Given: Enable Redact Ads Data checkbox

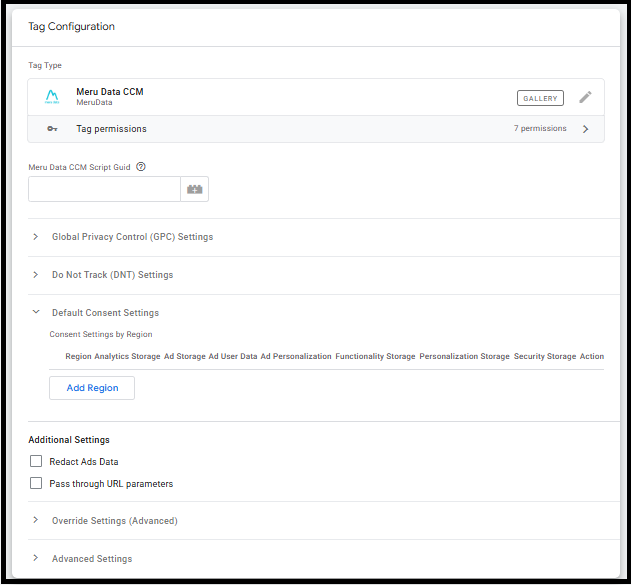Looking at the screenshot, I should (x=36, y=462).
